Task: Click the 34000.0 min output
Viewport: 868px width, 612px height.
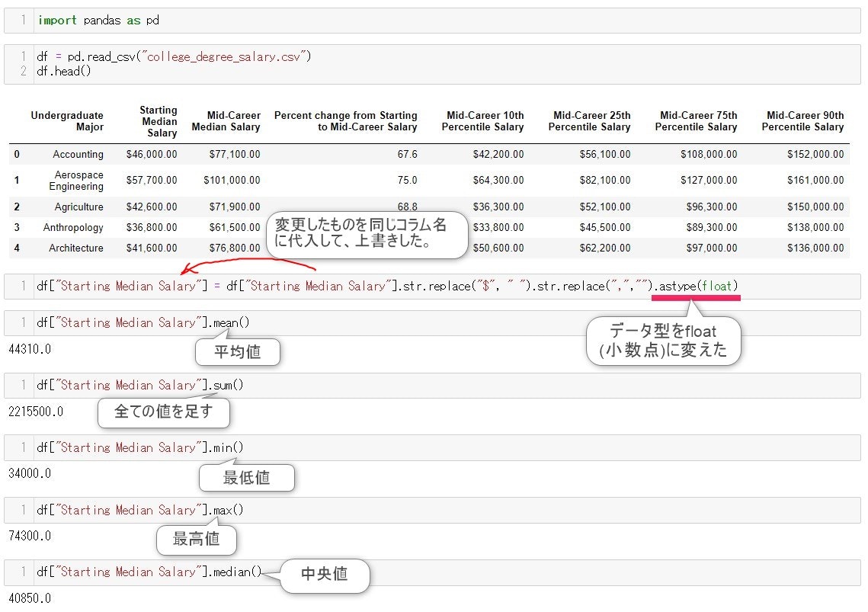Action: [30, 473]
